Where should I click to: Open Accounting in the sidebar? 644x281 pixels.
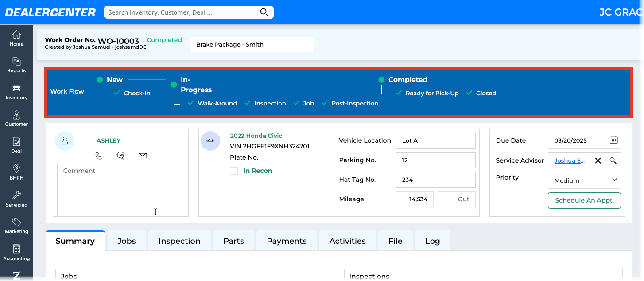[16, 253]
